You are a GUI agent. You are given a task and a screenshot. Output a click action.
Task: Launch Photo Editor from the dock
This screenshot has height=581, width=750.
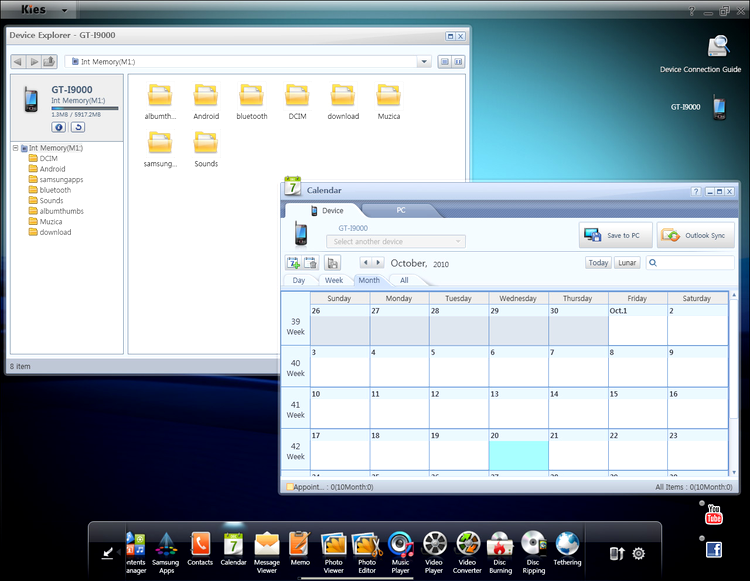point(367,552)
